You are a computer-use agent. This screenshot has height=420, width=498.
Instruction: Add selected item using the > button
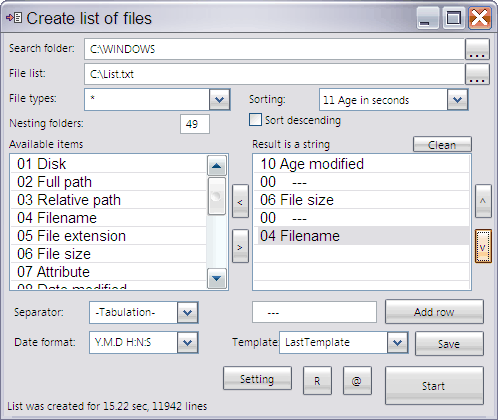pyautogui.click(x=240, y=246)
